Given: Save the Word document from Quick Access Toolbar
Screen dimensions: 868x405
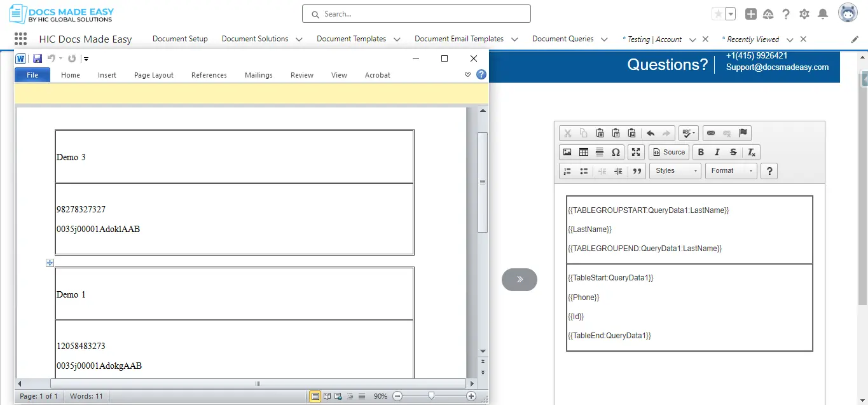Looking at the screenshot, I should pos(38,58).
